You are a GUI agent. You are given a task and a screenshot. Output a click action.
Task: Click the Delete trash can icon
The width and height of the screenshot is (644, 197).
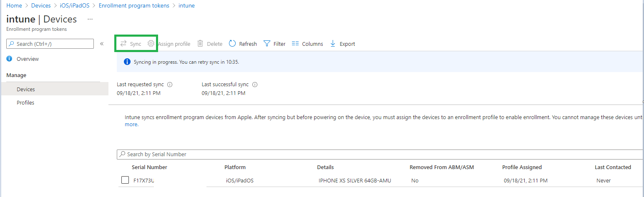[200, 44]
